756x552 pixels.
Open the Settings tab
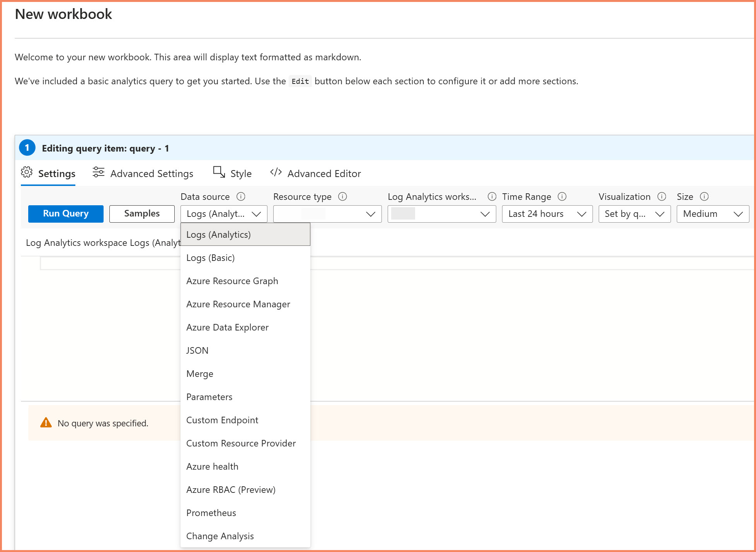click(x=48, y=174)
